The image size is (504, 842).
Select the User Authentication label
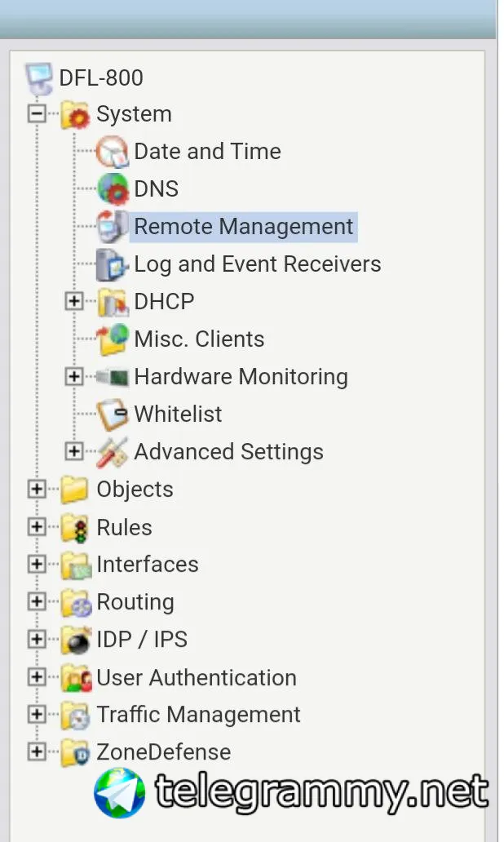point(197,678)
